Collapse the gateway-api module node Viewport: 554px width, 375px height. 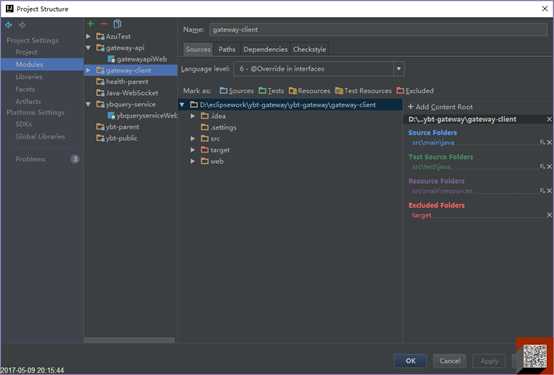coord(88,48)
